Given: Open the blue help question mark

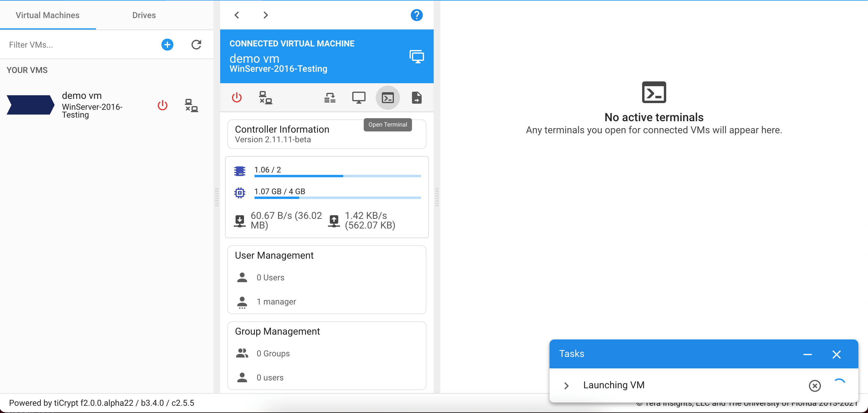Looking at the screenshot, I should coord(417,15).
